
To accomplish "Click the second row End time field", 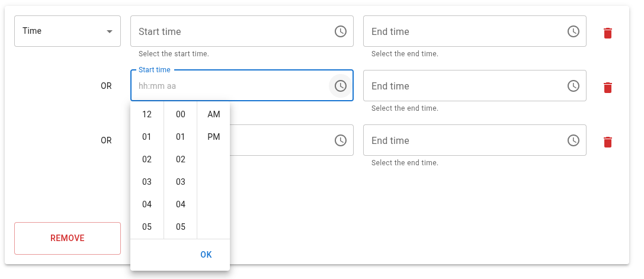I will click(464, 86).
